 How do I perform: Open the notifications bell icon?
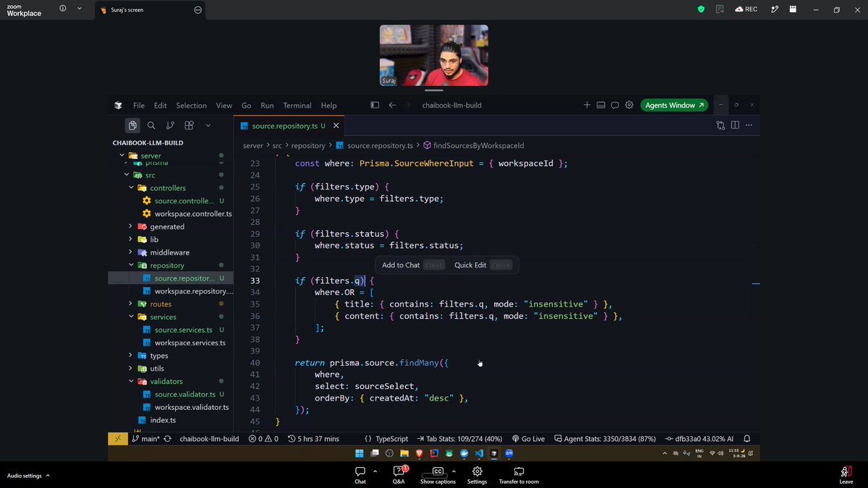tap(747, 439)
